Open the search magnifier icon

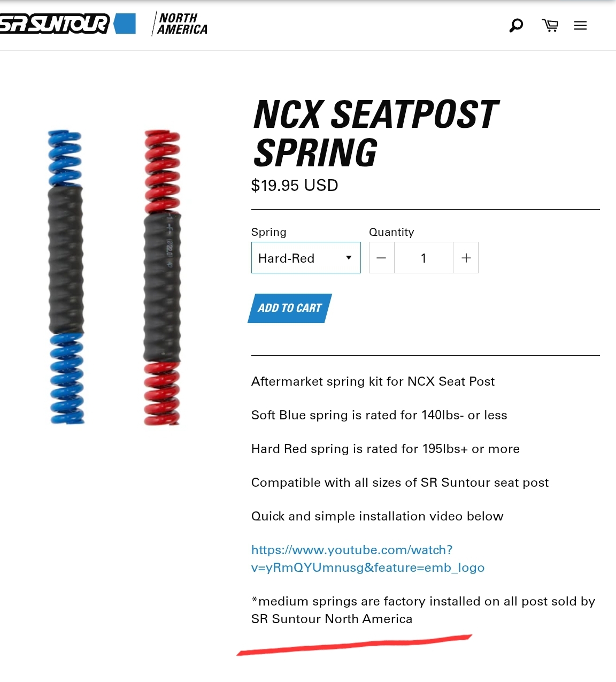[x=516, y=25]
